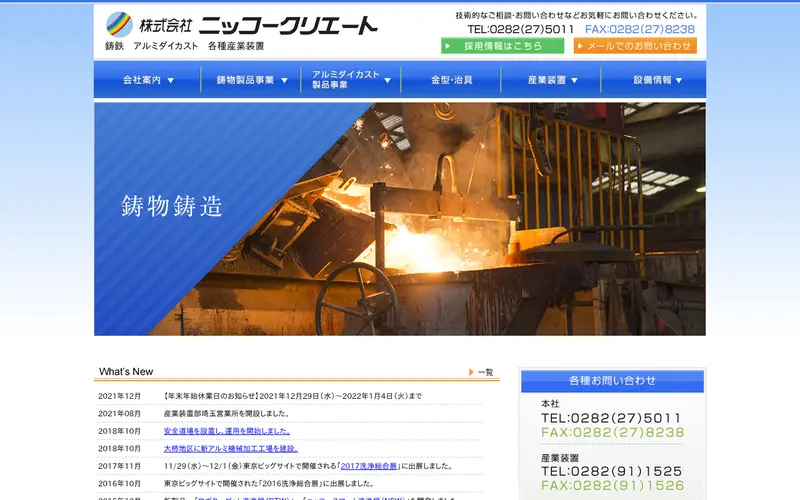Click the arrow icon on the 採用情報 button
The height and width of the screenshot is (500, 800).
448,46
